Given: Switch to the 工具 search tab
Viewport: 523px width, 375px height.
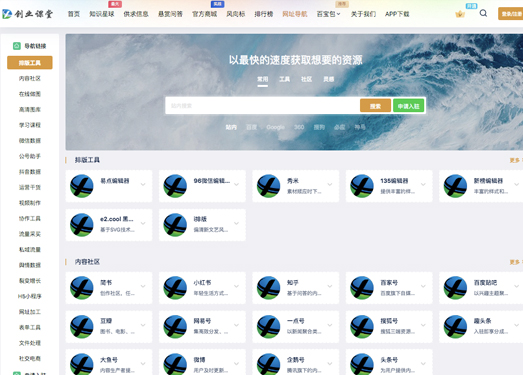Looking at the screenshot, I should click(x=285, y=79).
